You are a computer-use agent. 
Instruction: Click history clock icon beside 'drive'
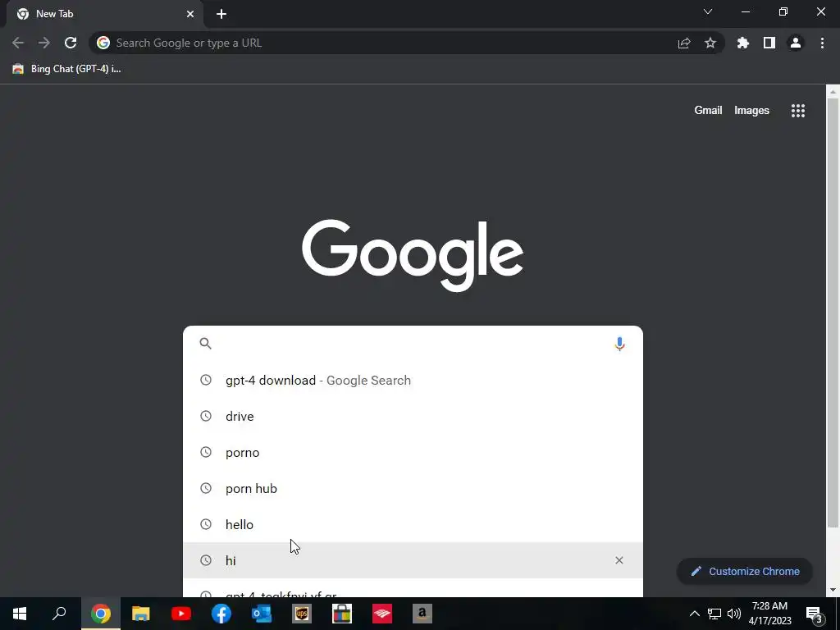pos(206,416)
